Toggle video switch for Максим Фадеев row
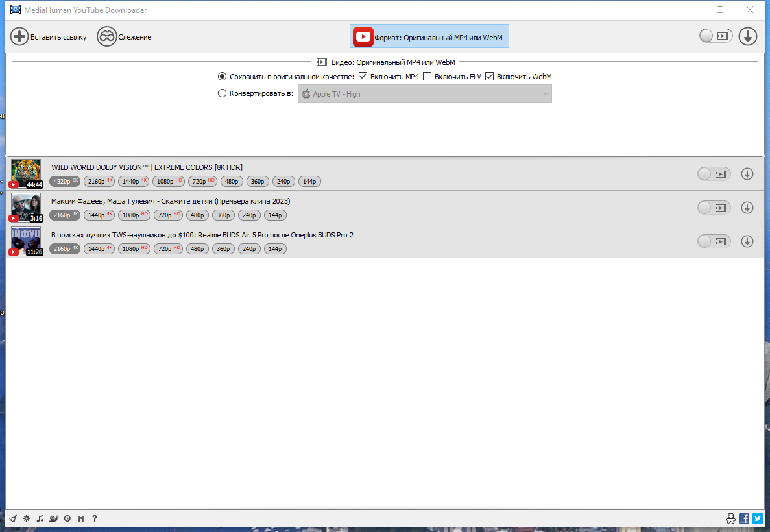Viewport: 770px width, 532px height. (714, 208)
